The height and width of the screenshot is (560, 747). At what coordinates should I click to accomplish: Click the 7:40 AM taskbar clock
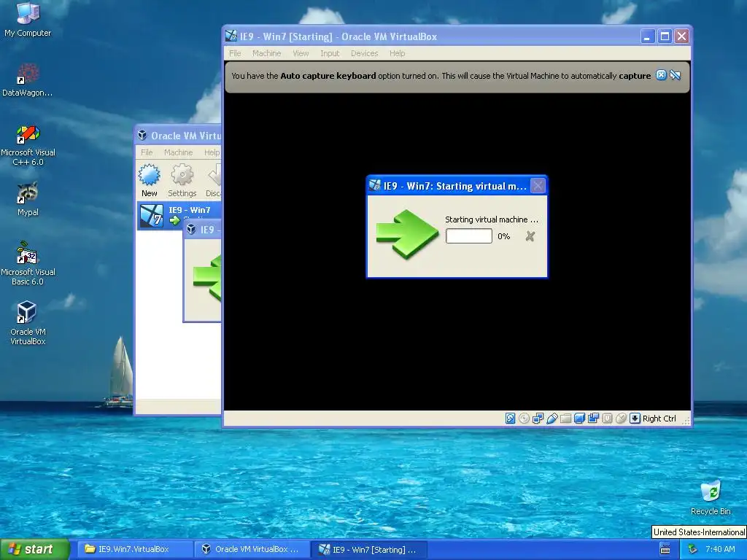pyautogui.click(x=720, y=550)
